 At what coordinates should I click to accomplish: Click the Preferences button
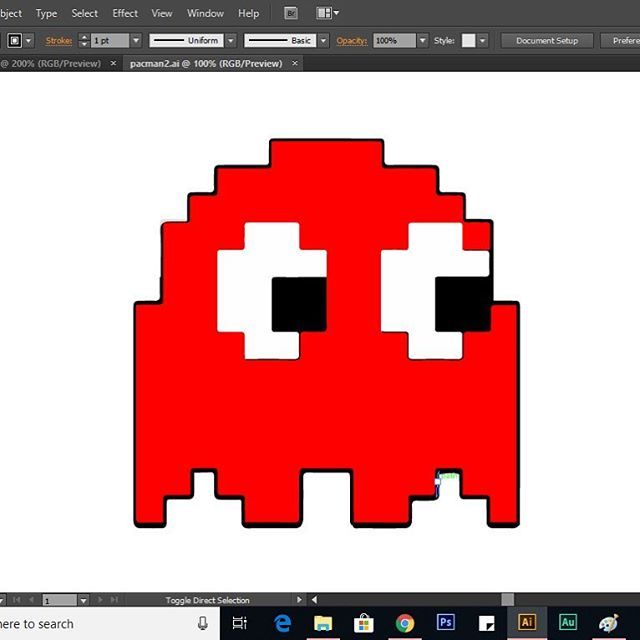tap(620, 40)
